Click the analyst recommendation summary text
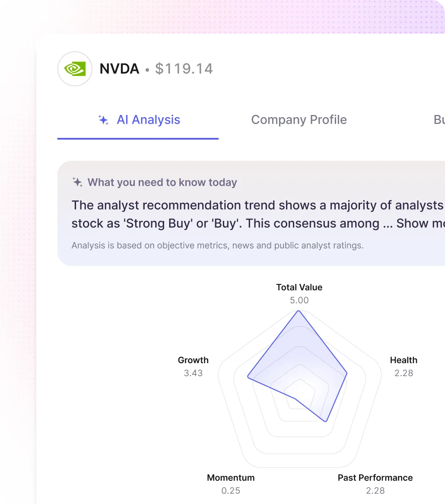This screenshot has height=504, width=445. 258,214
